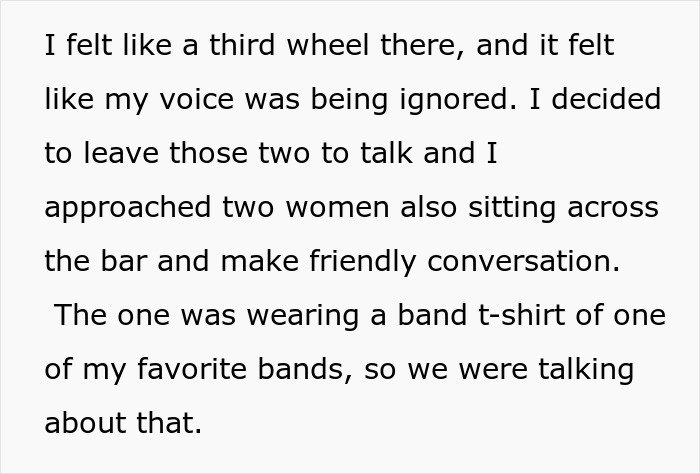Click the word "bands" on the seventh line
Viewport: 700px width, 474px height.
(x=302, y=369)
